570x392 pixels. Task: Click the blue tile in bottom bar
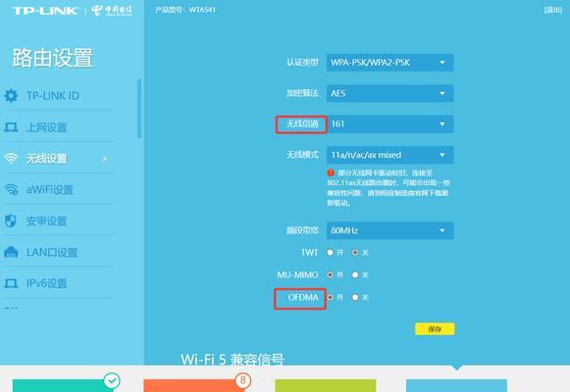pyautogui.click(x=456, y=385)
